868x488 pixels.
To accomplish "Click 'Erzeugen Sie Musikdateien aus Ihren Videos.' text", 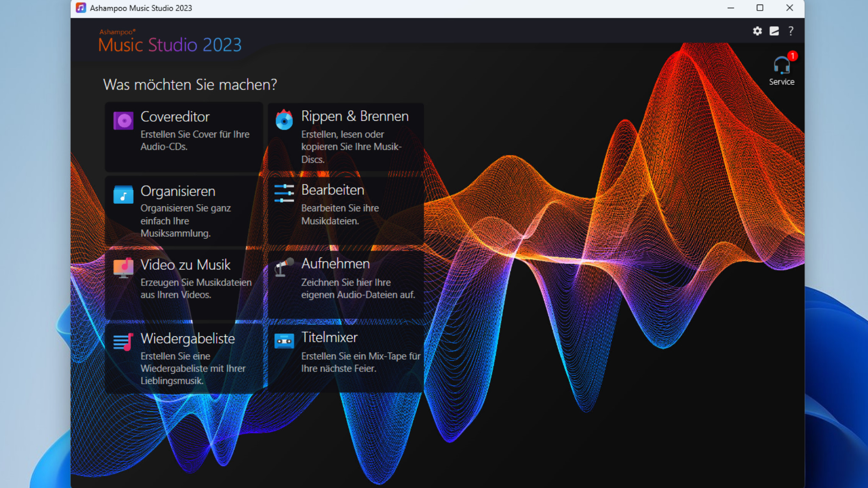I will 196,288.
